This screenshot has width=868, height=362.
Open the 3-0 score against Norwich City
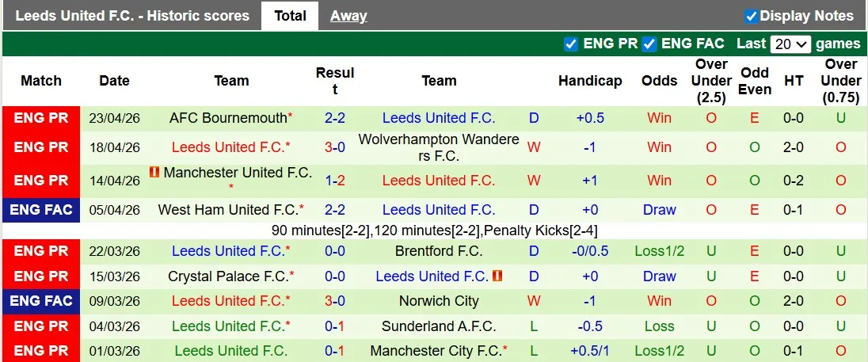click(x=334, y=301)
